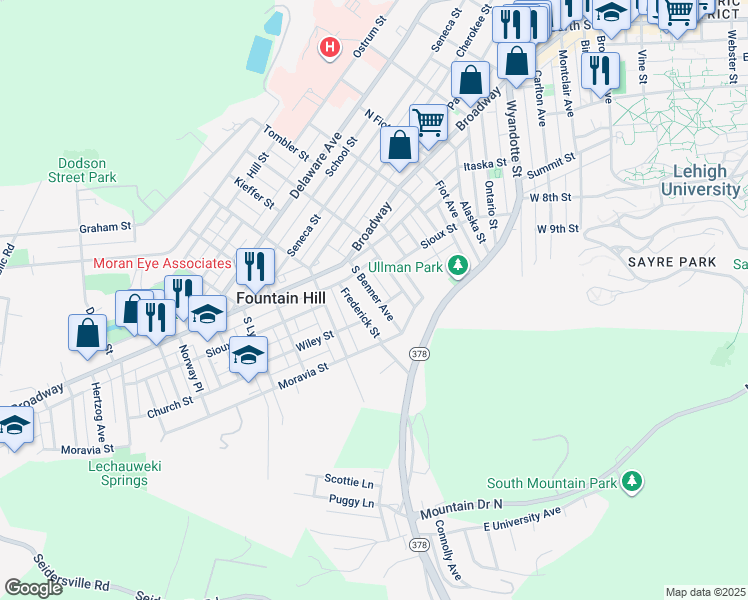Click the Connolly Ave label
This screenshot has height=600, width=748.
tap(447, 550)
